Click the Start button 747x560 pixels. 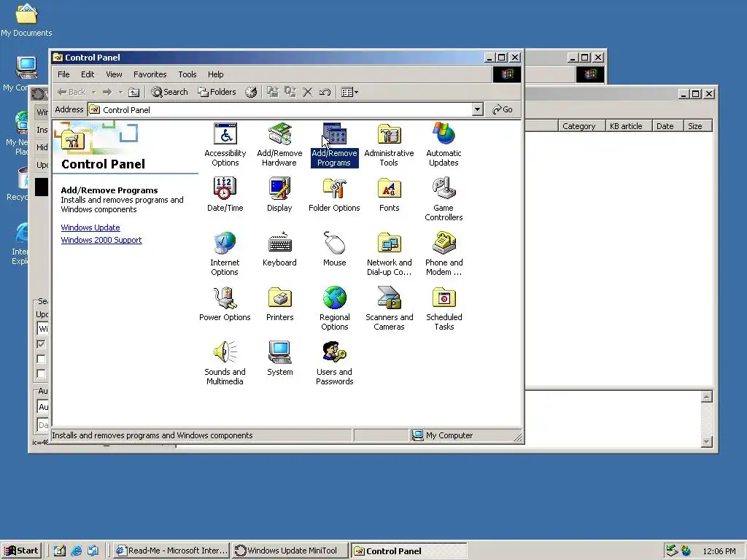[x=21, y=551]
